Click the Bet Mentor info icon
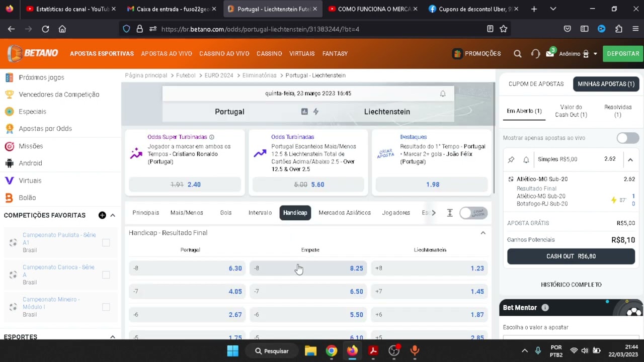The width and height of the screenshot is (644, 362). click(545, 308)
